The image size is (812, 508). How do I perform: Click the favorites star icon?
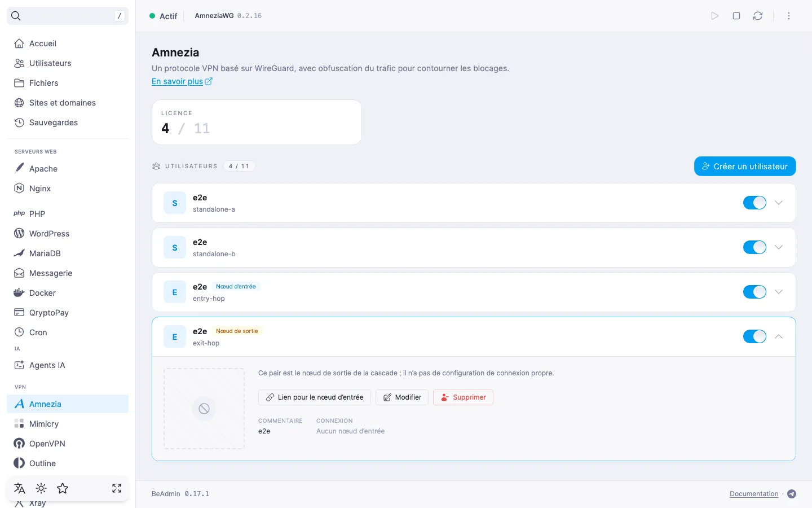pyautogui.click(x=63, y=488)
